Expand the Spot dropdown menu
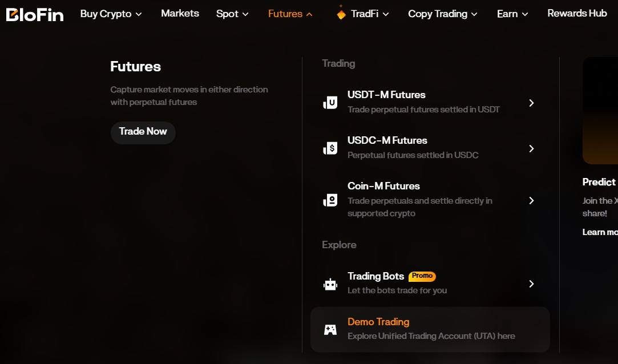Image resolution: width=618 pixels, height=364 pixels. click(x=232, y=14)
